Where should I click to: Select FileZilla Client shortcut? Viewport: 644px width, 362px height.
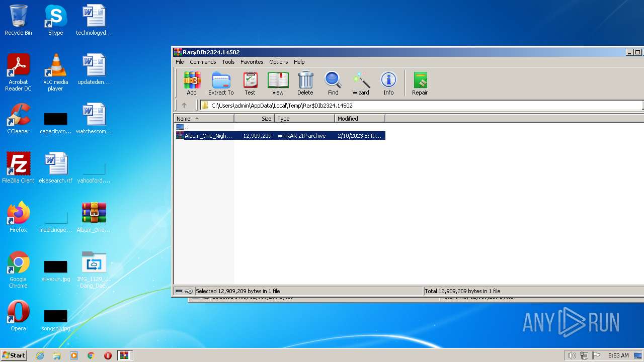click(18, 167)
